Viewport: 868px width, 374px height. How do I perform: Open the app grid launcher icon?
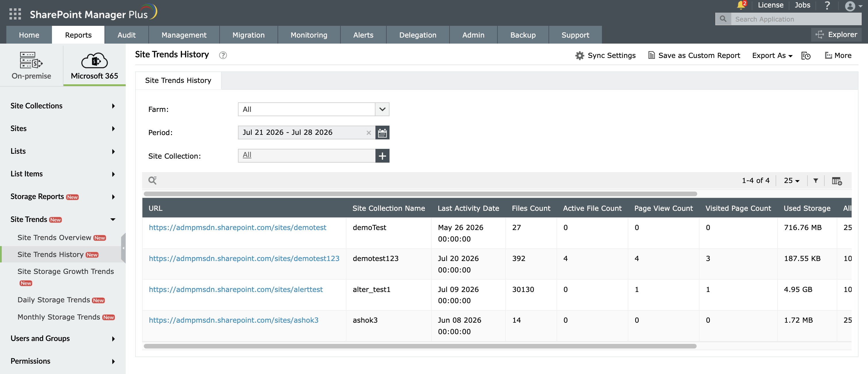pos(15,14)
